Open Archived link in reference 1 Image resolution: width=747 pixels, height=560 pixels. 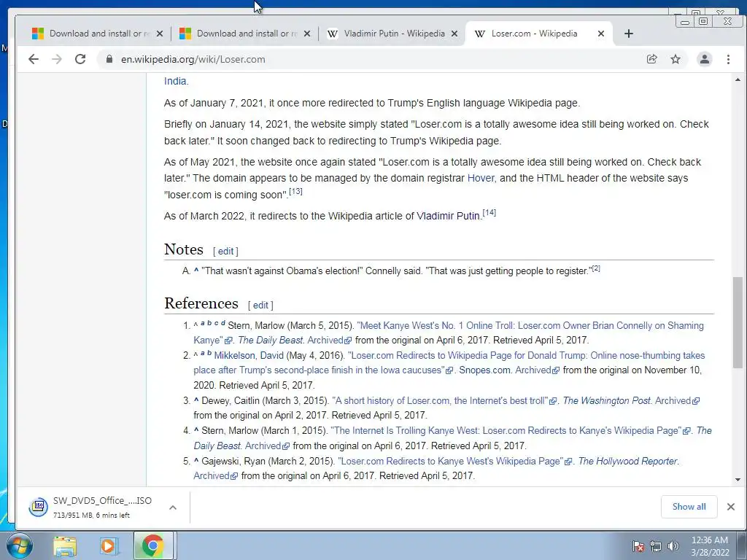[329, 340]
